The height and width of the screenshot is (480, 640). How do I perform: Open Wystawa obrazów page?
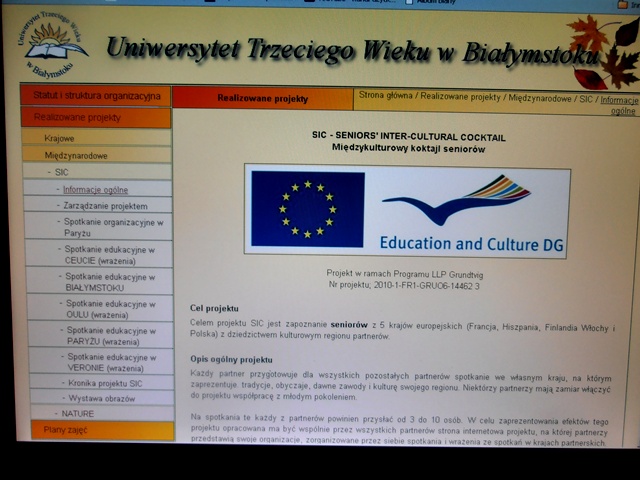[x=100, y=398]
